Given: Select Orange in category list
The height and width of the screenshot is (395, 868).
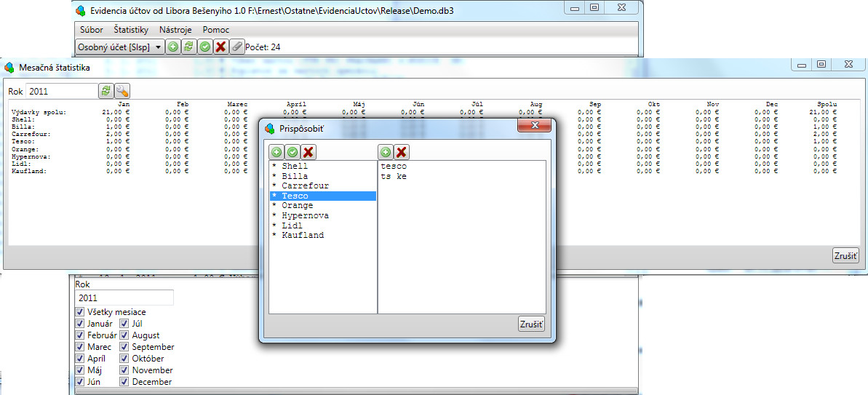Looking at the screenshot, I should point(323,206).
